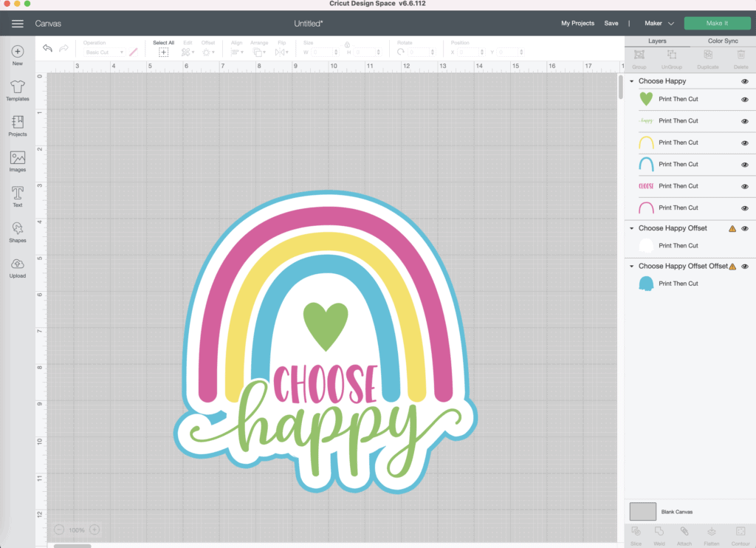Screen dimensions: 756x548
Task: Click the line color swatch beside Operation
Action: [134, 52]
